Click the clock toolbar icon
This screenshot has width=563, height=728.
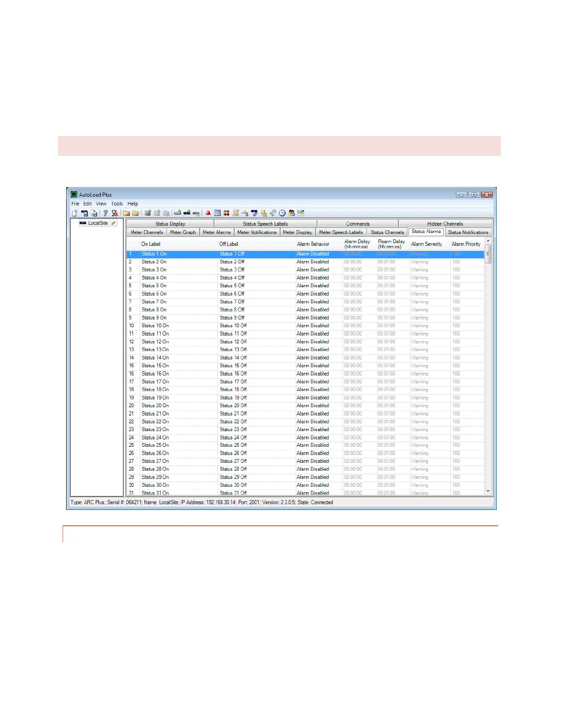(282, 213)
